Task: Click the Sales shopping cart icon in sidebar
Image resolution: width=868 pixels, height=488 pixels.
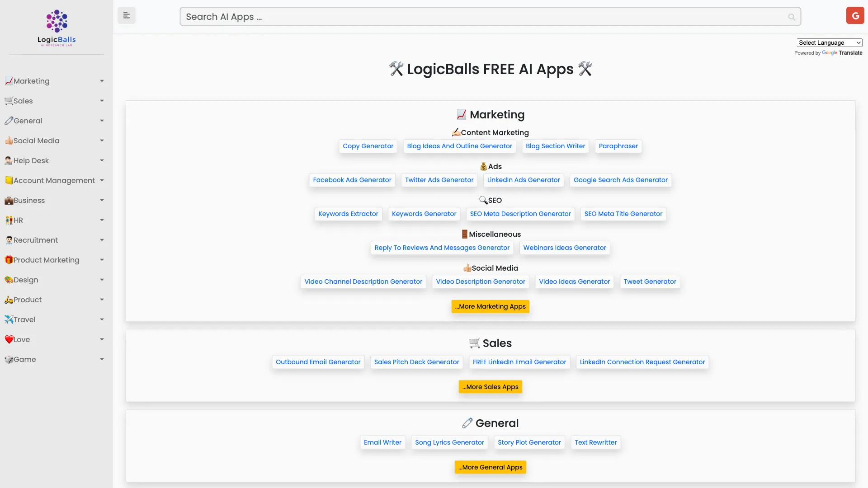Action: pos(8,101)
